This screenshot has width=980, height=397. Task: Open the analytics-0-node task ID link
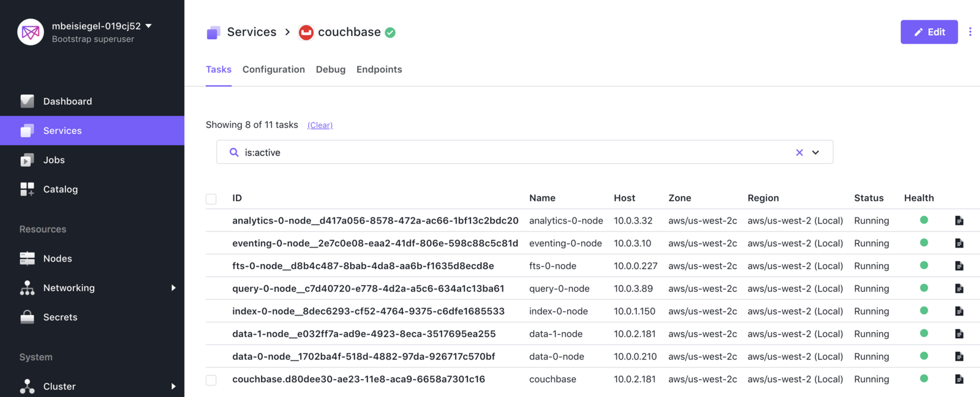375,221
